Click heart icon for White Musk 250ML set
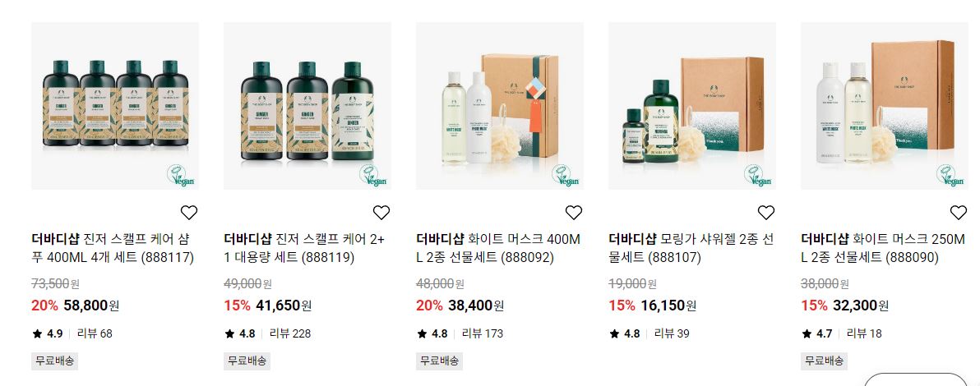Image resolution: width=980 pixels, height=386 pixels. [959, 213]
